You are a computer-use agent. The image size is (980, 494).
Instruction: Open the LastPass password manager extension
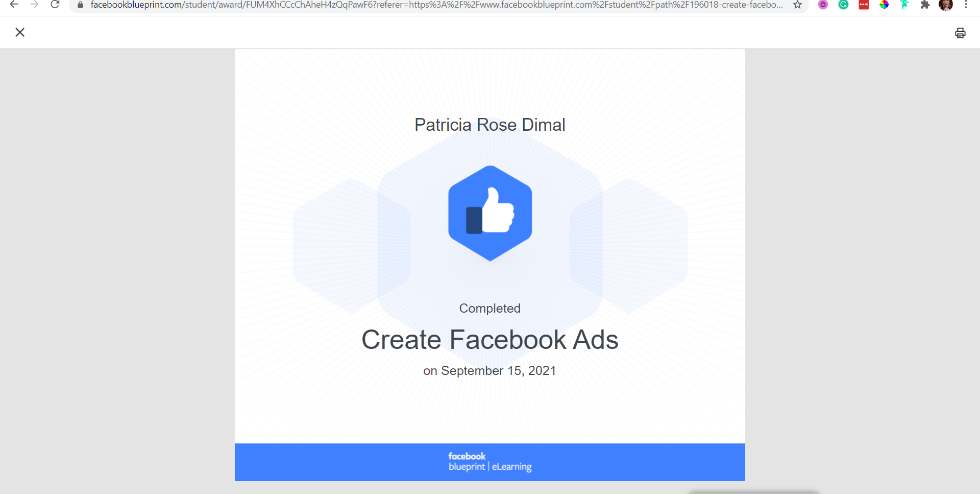864,6
